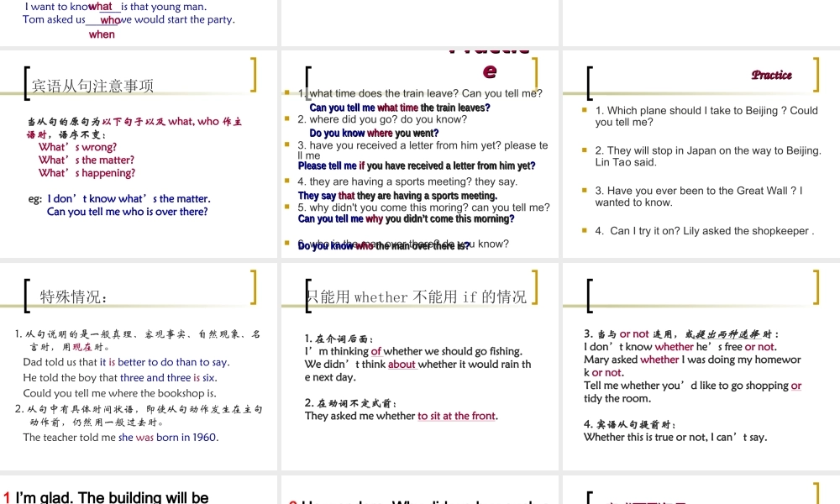Click the heading '1. 在介词后面:'

(339, 339)
